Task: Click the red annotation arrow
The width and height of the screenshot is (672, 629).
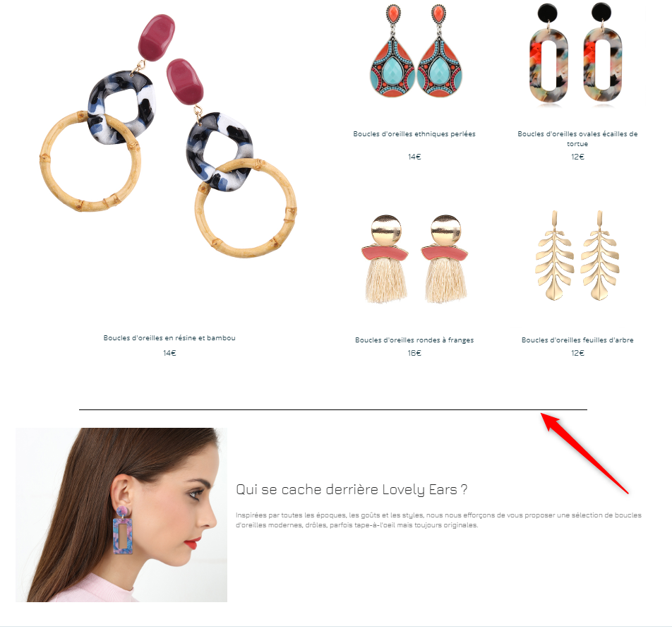Action: (584, 453)
